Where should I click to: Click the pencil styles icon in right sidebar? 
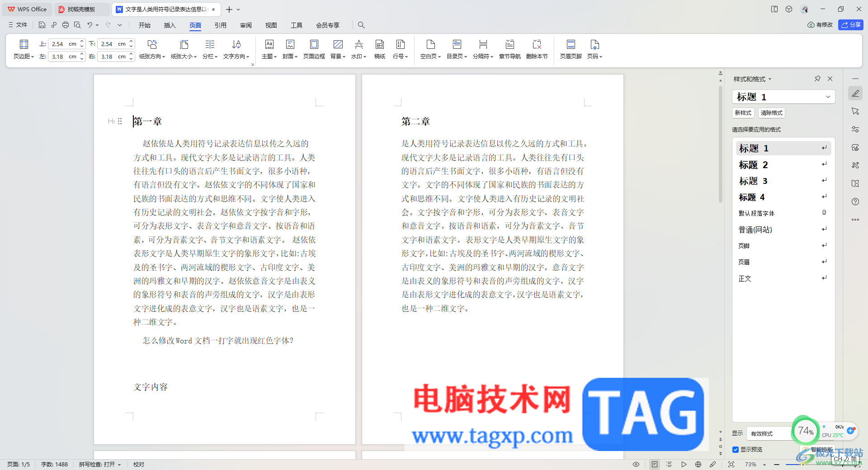[x=855, y=94]
